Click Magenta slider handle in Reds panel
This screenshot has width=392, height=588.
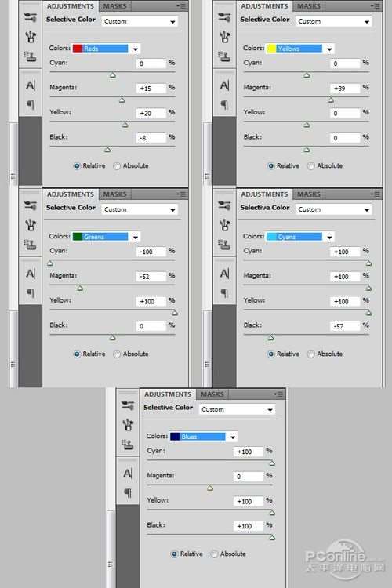[x=122, y=100]
